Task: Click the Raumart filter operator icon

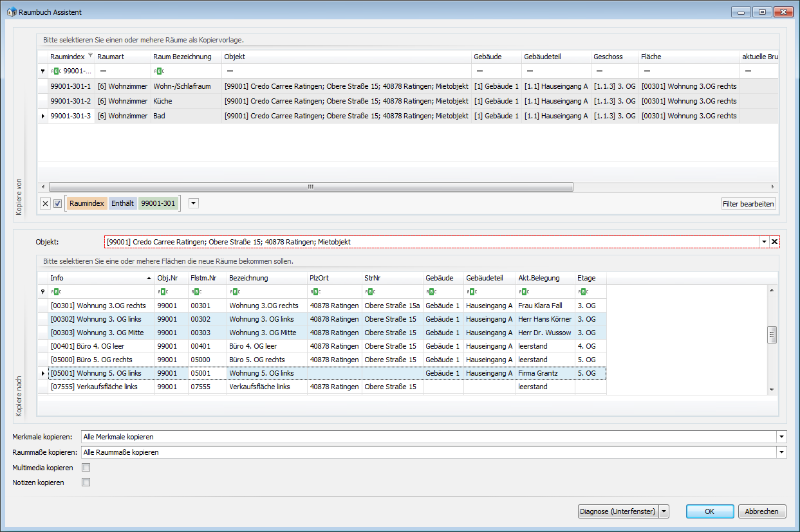Action: tap(103, 71)
